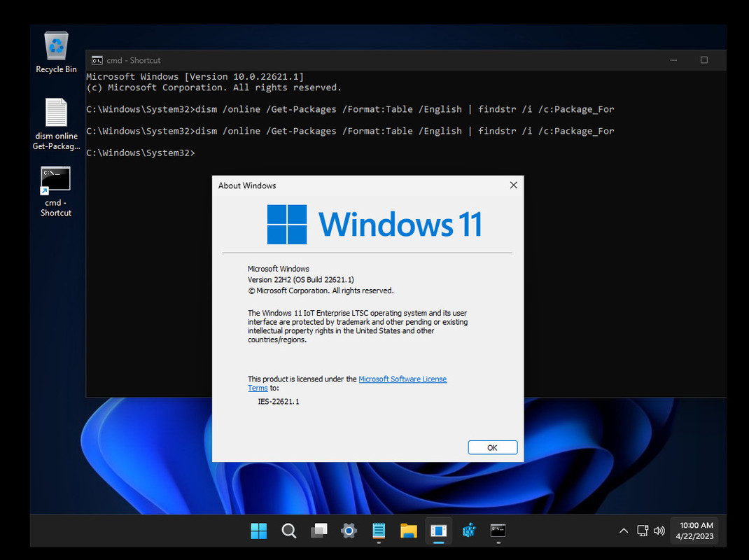Click the cmd window title bar icon
Screen dimensions: 749x560
tap(97, 60)
